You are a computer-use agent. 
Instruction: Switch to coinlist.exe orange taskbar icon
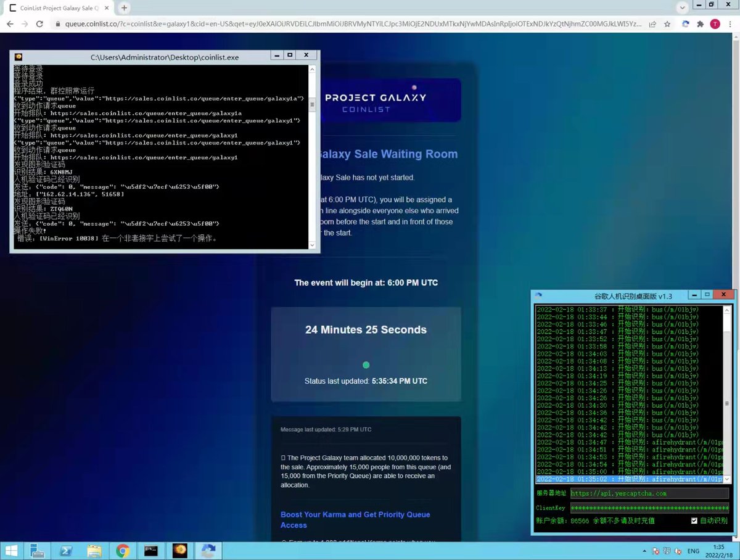pos(180,551)
